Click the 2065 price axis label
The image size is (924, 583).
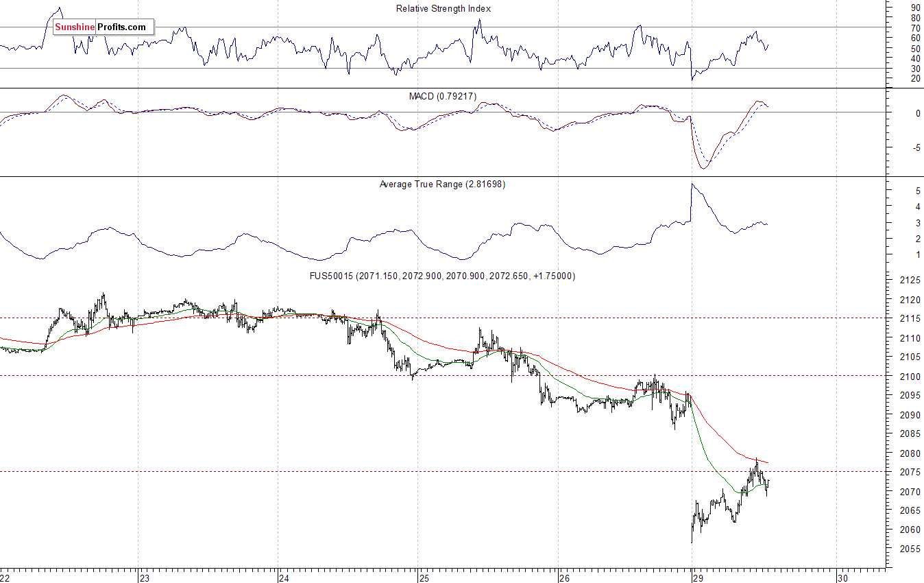pos(910,511)
